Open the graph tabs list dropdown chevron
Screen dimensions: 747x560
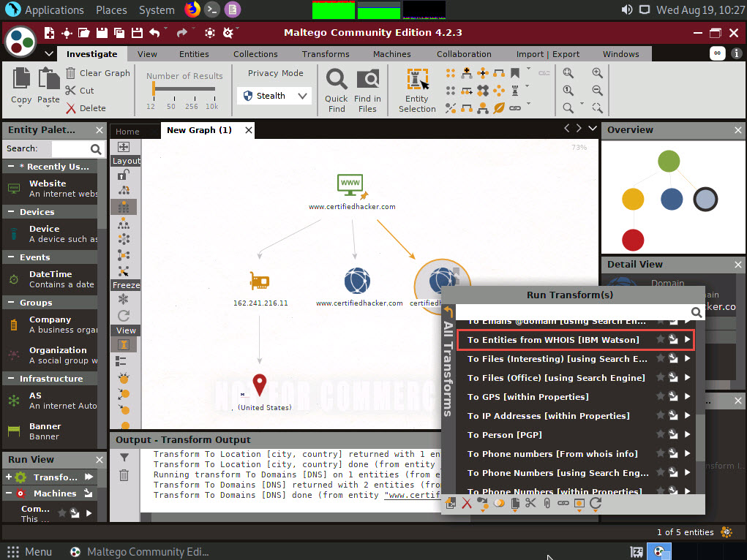(x=592, y=129)
